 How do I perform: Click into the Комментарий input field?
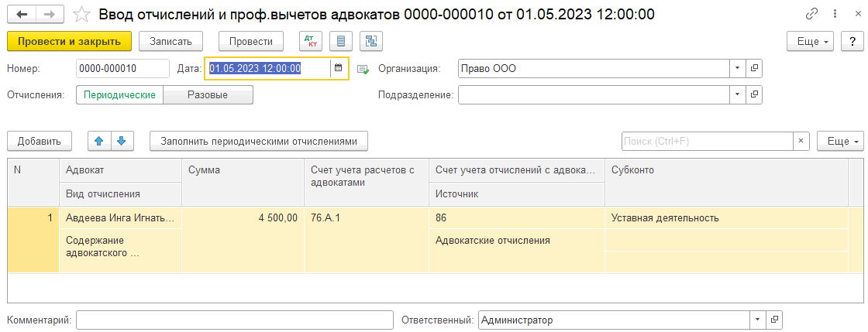click(234, 320)
